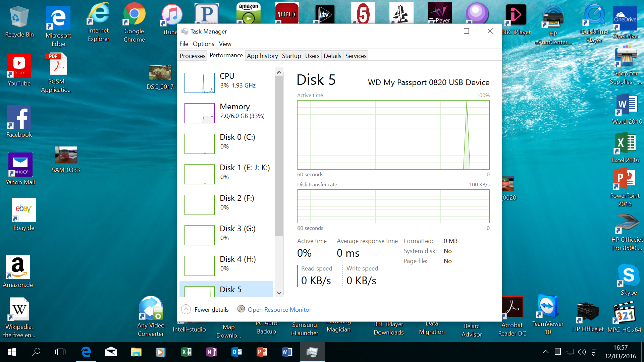The width and height of the screenshot is (644, 362).
Task: Switch to the Processes tab
Action: click(192, 56)
